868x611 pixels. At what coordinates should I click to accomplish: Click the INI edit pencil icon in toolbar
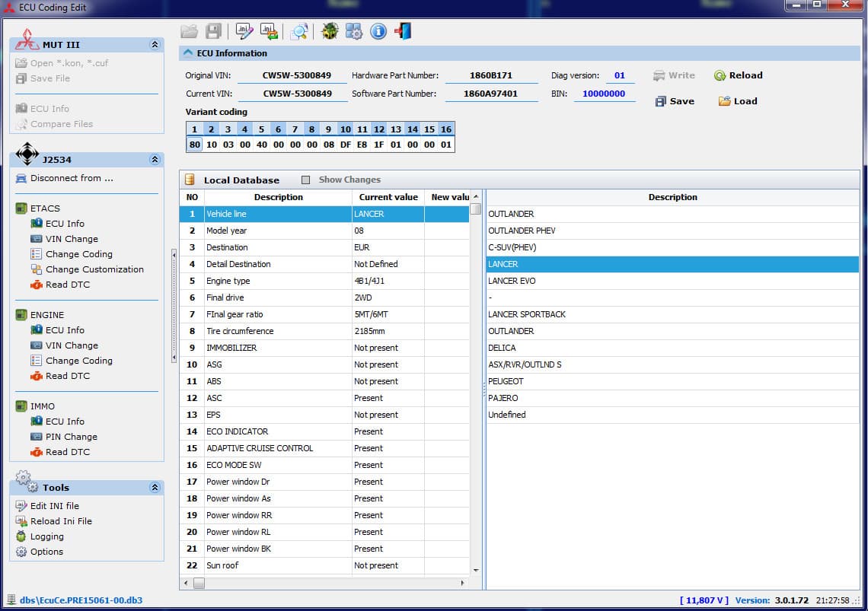coord(244,31)
